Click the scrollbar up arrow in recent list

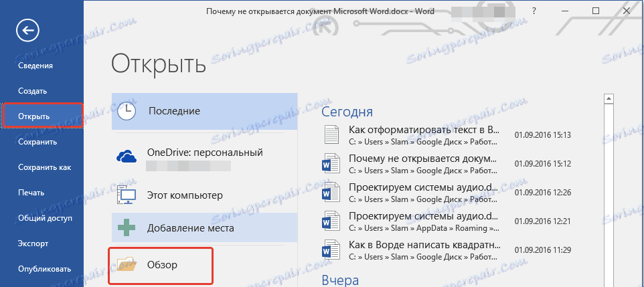[609, 98]
